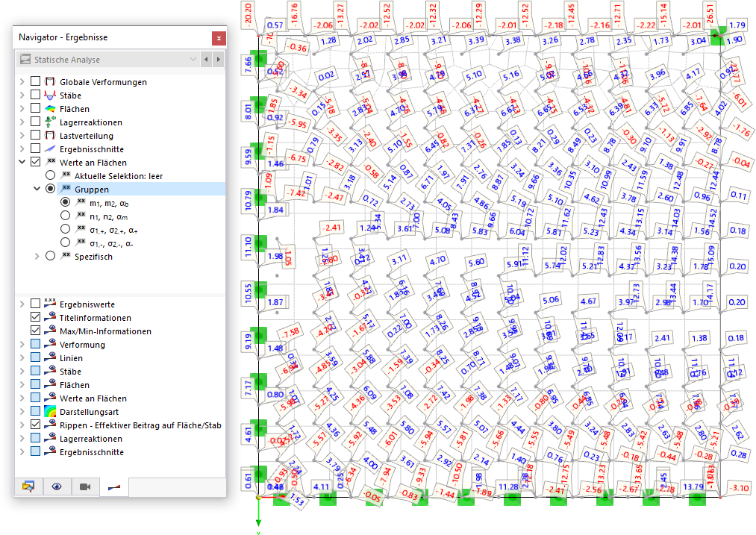Viewport: 756px width, 535px height.
Task: Expand the top Stäbe tree node
Action: (22, 96)
